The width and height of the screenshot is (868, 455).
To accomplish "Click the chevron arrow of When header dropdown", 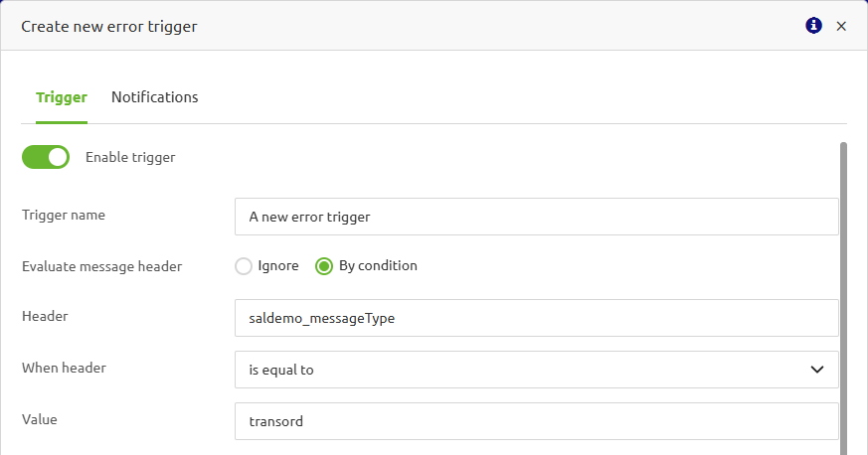I will coord(817,370).
